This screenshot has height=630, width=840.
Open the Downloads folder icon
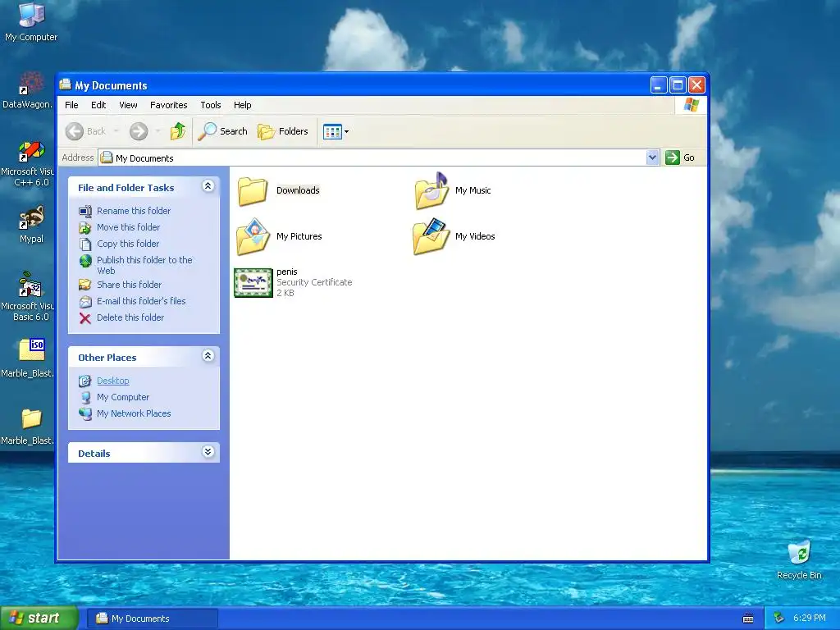(253, 191)
